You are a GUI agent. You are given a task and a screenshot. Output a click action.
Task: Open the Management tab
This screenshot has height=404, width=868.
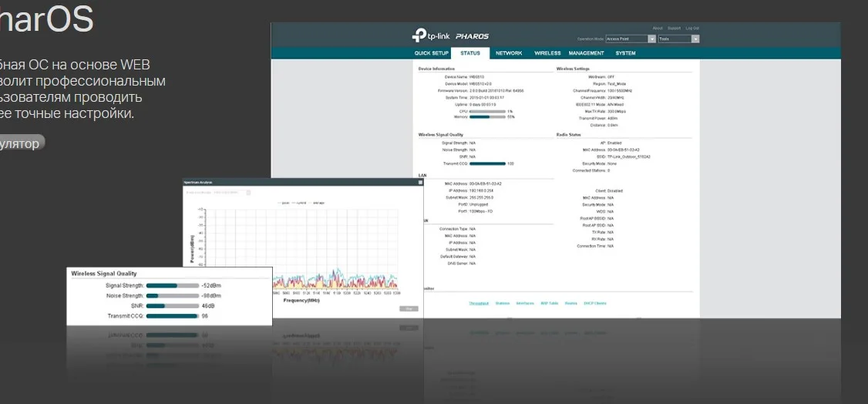point(586,53)
